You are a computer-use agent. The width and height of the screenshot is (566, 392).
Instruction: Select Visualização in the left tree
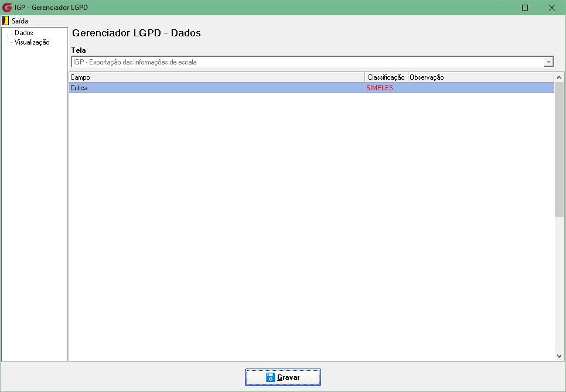[x=32, y=42]
